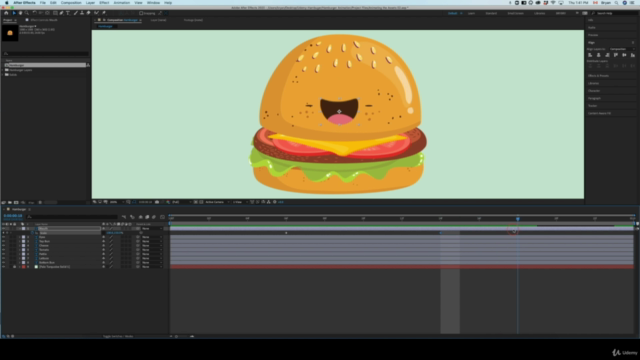Select the Home icon in toolbar
640x360 pixels.
pos(6,13)
